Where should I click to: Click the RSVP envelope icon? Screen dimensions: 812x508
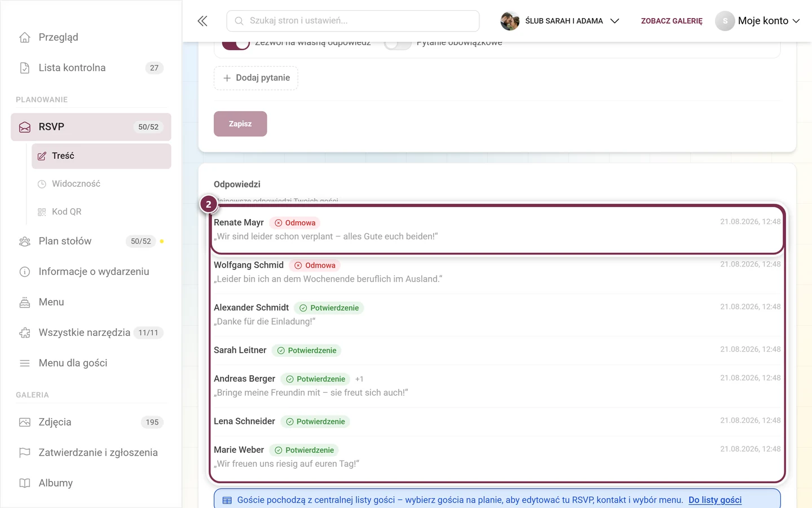point(25,127)
